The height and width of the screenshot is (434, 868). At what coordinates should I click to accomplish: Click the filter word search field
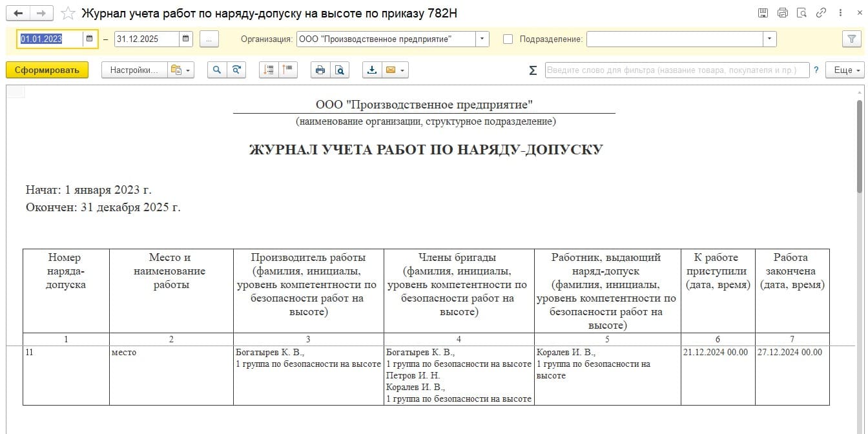pyautogui.click(x=677, y=70)
